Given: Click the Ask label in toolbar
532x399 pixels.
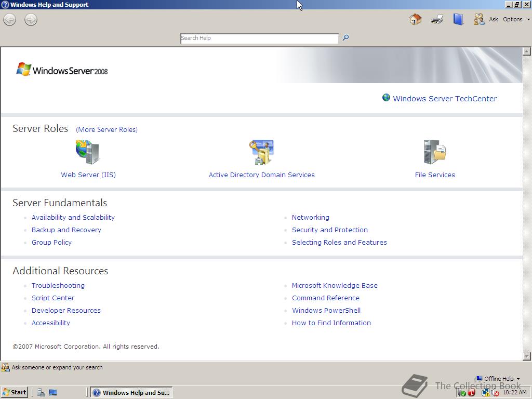Looking at the screenshot, I should [x=494, y=19].
